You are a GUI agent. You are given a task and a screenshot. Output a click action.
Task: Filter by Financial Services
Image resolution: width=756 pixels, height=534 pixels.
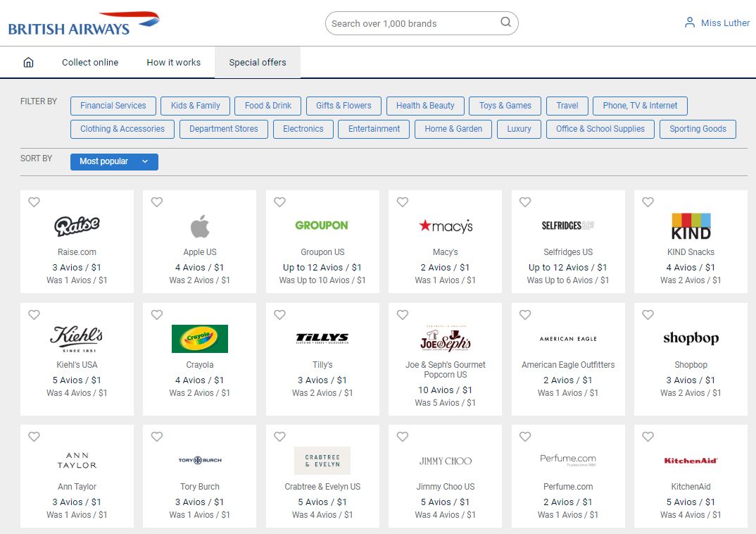pos(113,106)
